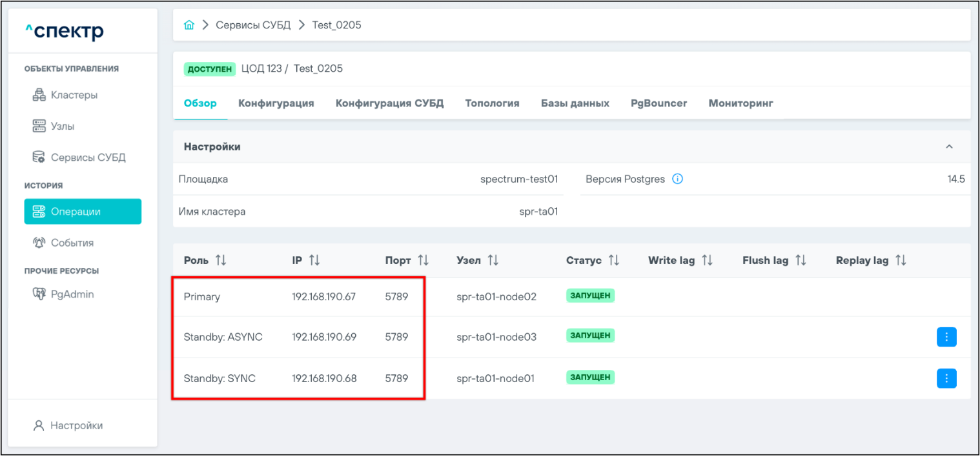Open actions menu for spr-ta01-node01 row

coord(946,378)
